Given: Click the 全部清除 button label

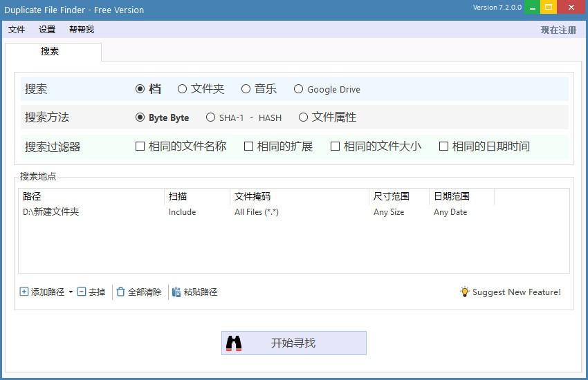Looking at the screenshot, I should tap(145, 292).
